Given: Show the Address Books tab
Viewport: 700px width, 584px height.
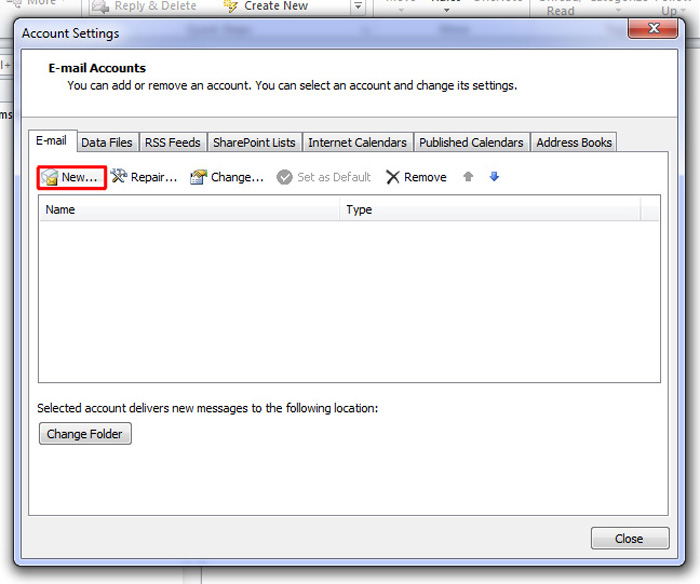Looking at the screenshot, I should pyautogui.click(x=574, y=142).
